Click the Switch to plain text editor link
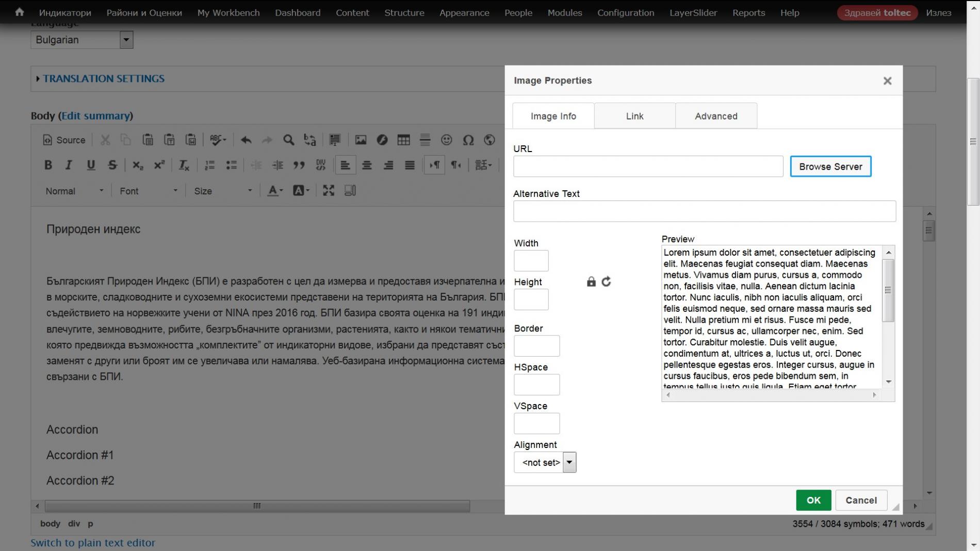The width and height of the screenshot is (980, 551). [93, 542]
